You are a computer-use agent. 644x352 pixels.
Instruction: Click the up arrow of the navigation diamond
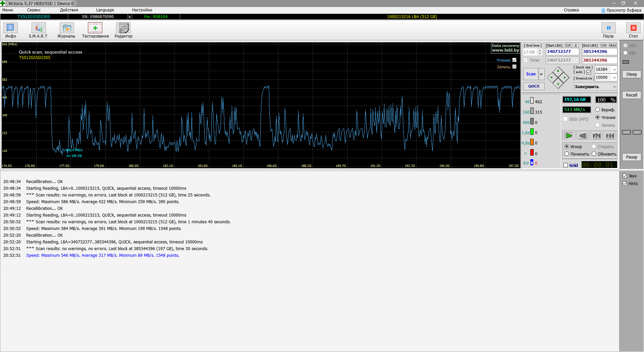tap(558, 71)
